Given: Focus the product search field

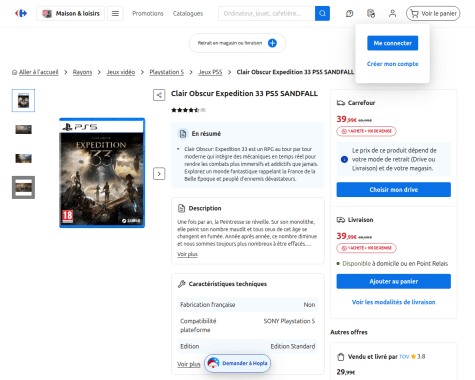Looking at the screenshot, I should 267,13.
